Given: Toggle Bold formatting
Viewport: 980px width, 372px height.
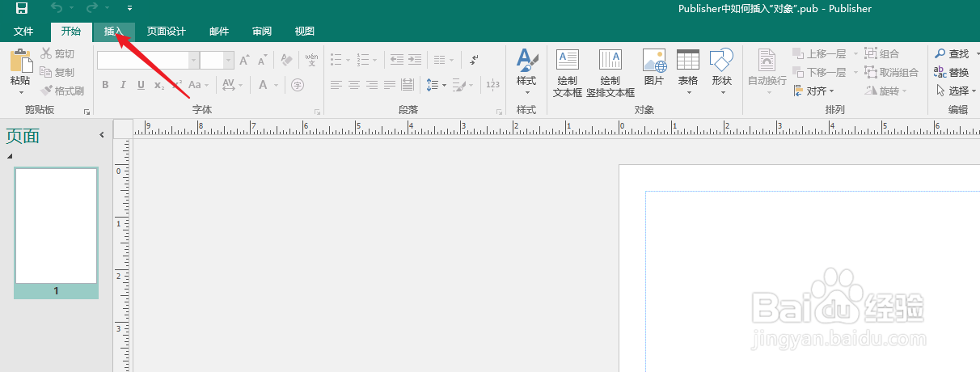Looking at the screenshot, I should click(x=105, y=85).
